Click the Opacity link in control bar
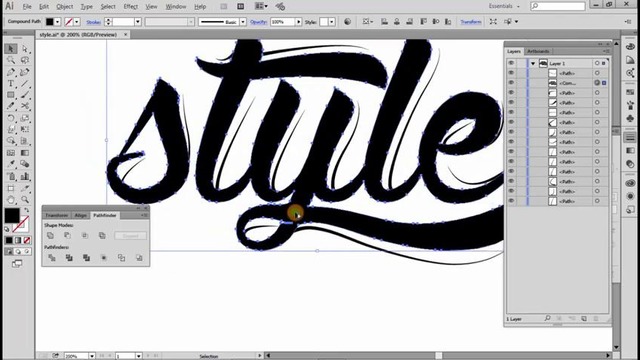This screenshot has width=640, height=360. point(258,22)
